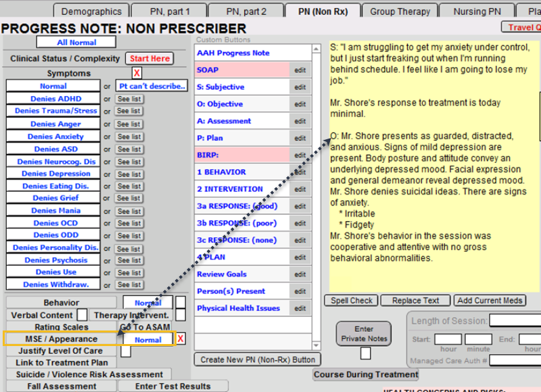Click the SOAP custom button

click(242, 70)
